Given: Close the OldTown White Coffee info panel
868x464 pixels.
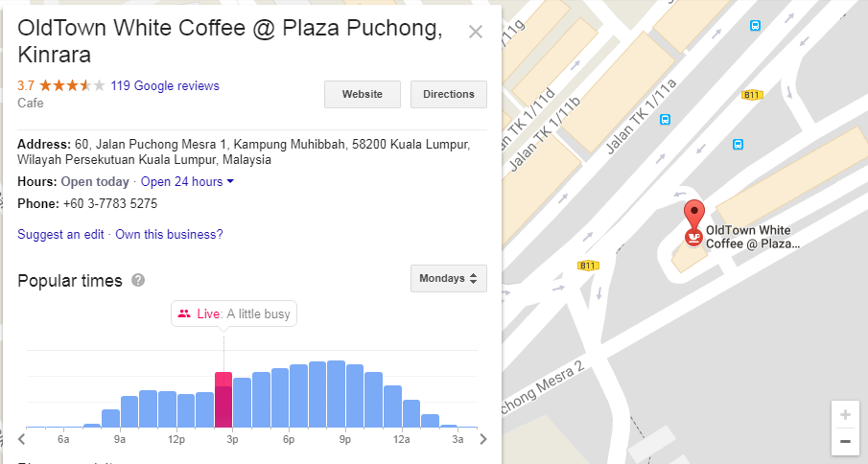Looking at the screenshot, I should coord(475,32).
